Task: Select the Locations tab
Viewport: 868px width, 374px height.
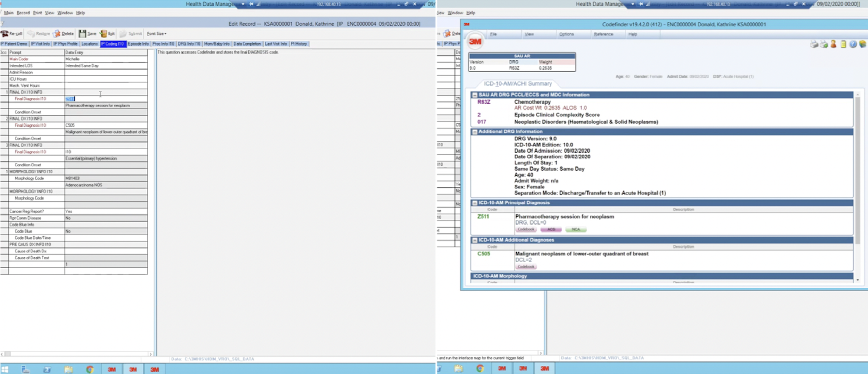Action: coord(89,44)
